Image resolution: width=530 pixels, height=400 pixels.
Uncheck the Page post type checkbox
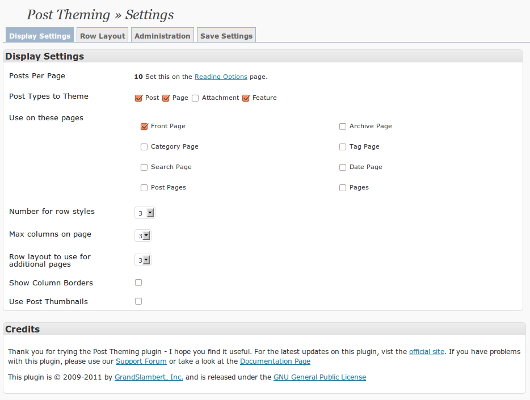pyautogui.click(x=166, y=98)
